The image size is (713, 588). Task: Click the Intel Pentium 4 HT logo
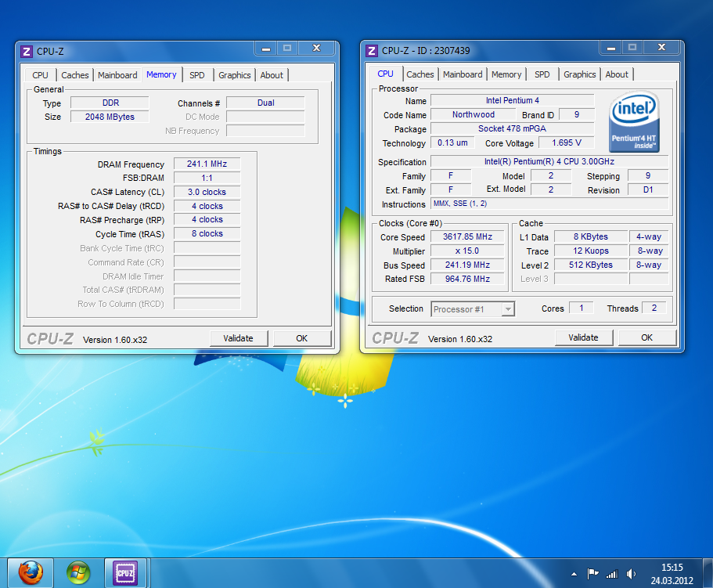[x=634, y=121]
